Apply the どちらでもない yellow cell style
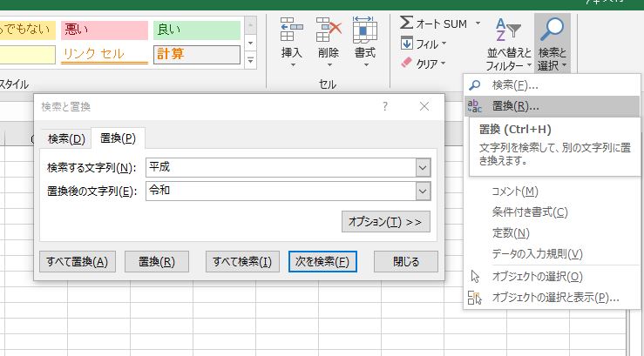The height and width of the screenshot is (356, 644). pyautogui.click(x=28, y=30)
